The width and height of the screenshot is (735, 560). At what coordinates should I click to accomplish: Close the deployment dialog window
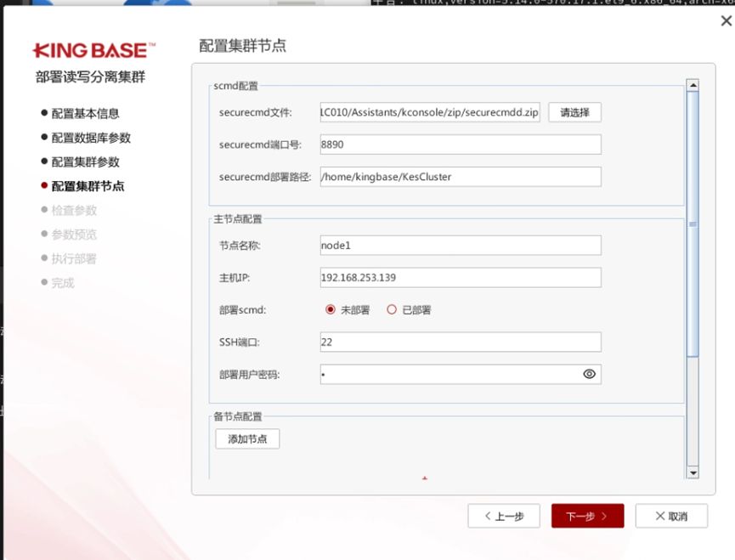tap(726, 21)
